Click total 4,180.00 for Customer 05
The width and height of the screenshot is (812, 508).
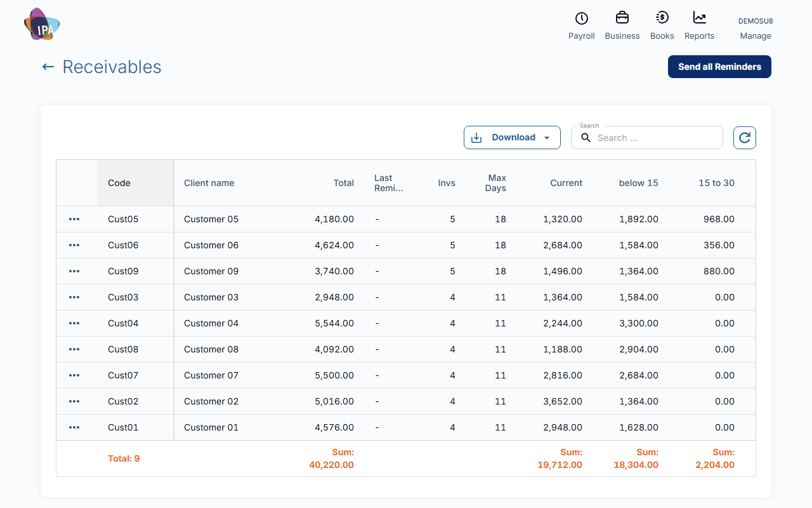click(334, 219)
